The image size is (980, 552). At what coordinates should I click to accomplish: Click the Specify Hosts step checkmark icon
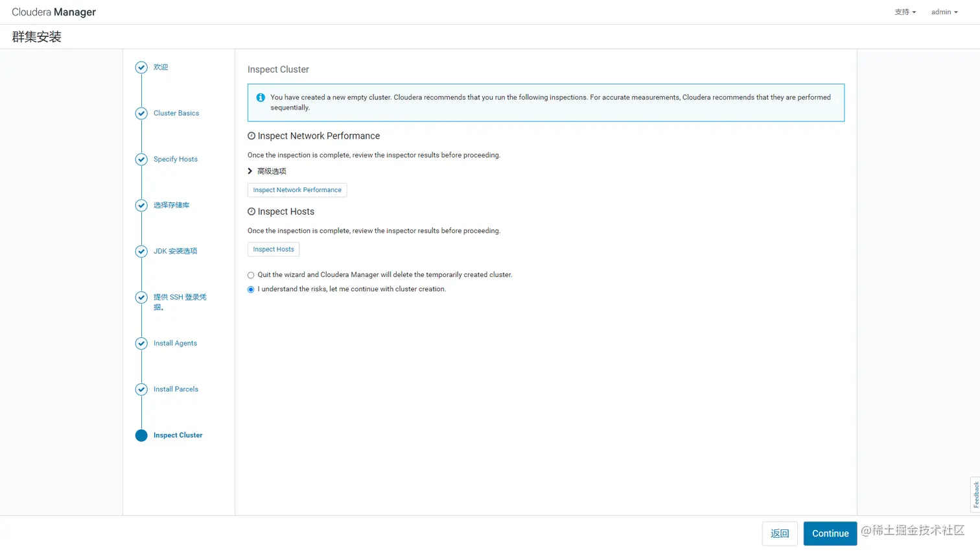141,160
